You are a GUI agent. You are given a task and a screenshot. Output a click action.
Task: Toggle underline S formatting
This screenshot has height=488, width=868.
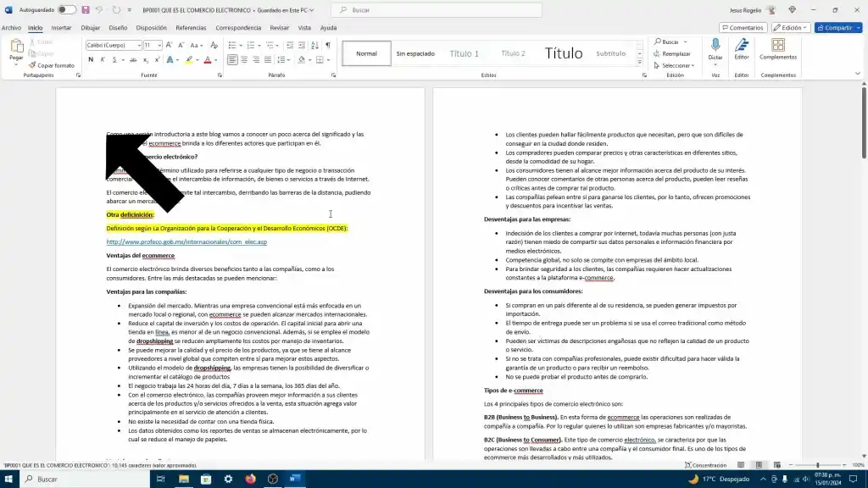tap(114, 60)
